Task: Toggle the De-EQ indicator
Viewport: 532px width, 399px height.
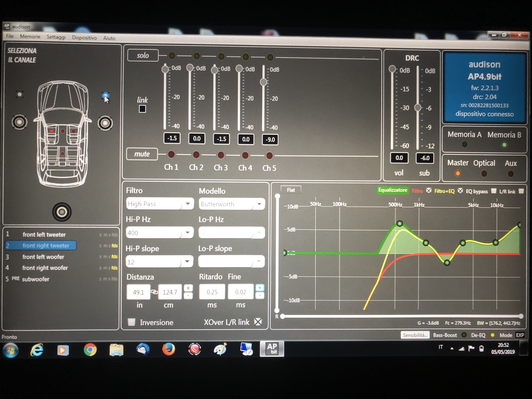Action: click(x=492, y=335)
